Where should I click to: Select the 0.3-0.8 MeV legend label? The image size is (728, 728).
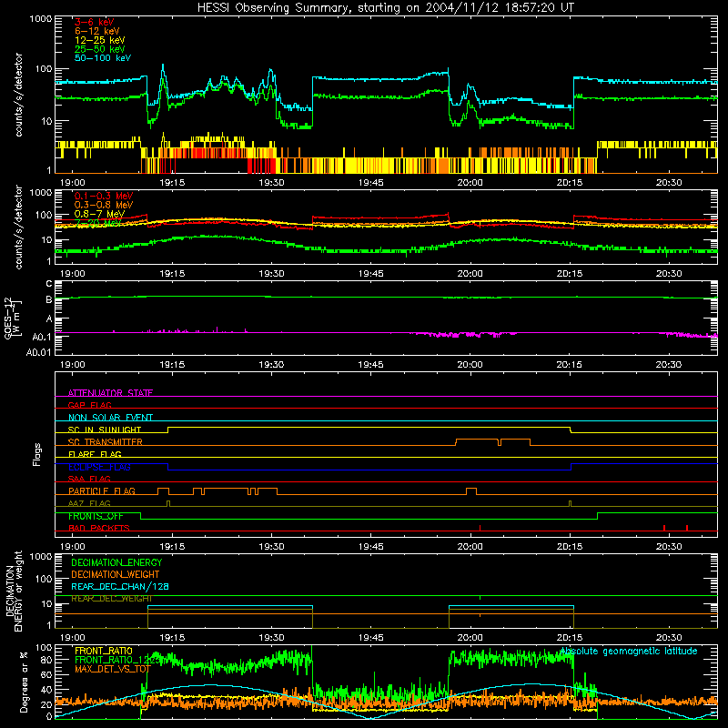[104, 205]
